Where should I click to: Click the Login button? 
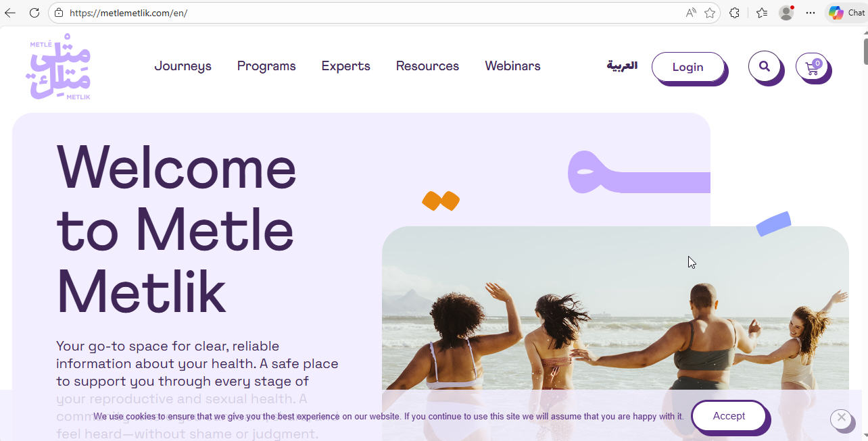click(x=688, y=68)
